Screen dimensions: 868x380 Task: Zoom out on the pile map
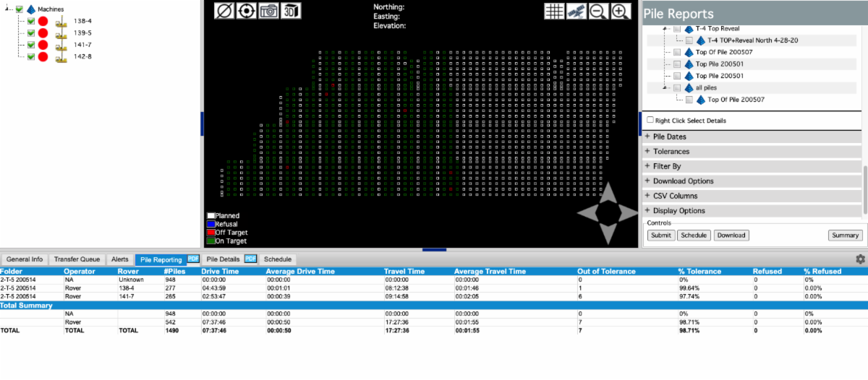(598, 11)
